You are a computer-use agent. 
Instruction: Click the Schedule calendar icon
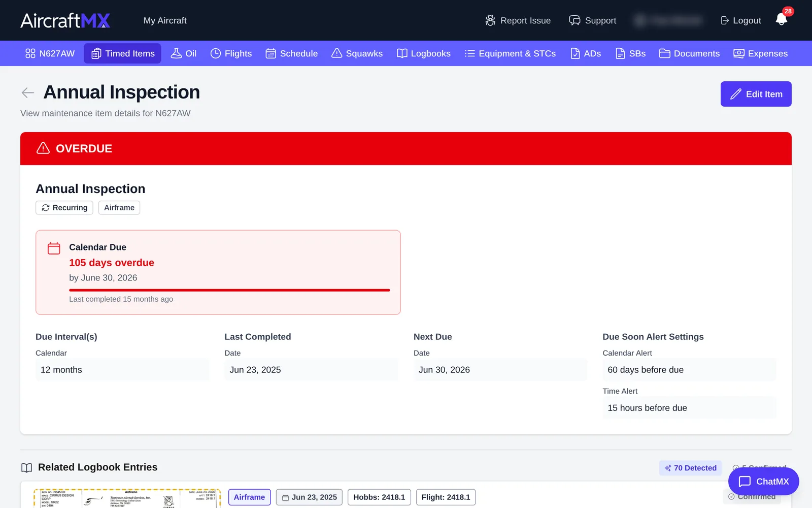[x=271, y=53]
